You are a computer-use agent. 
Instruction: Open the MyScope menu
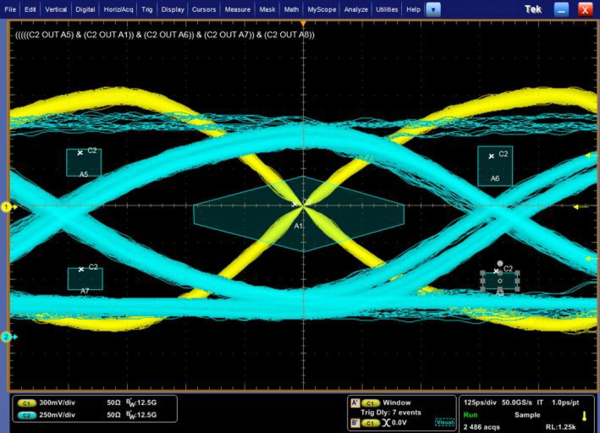[323, 8]
